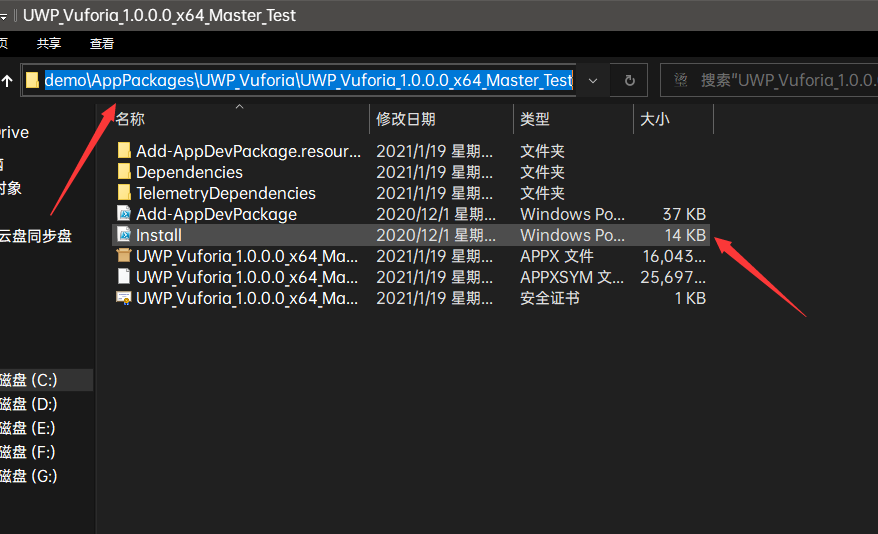Image resolution: width=878 pixels, height=534 pixels.
Task: Focus the search box for UWP_Vuforia
Action: 769,81
